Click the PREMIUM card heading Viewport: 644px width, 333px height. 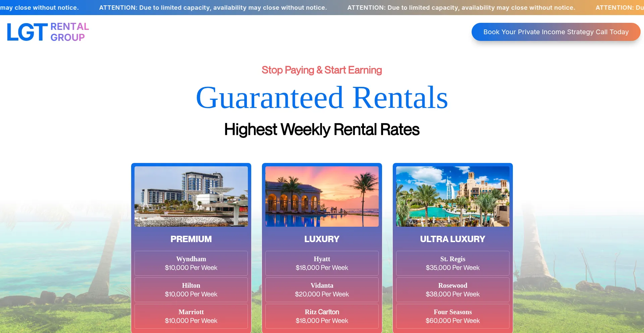[x=191, y=239]
